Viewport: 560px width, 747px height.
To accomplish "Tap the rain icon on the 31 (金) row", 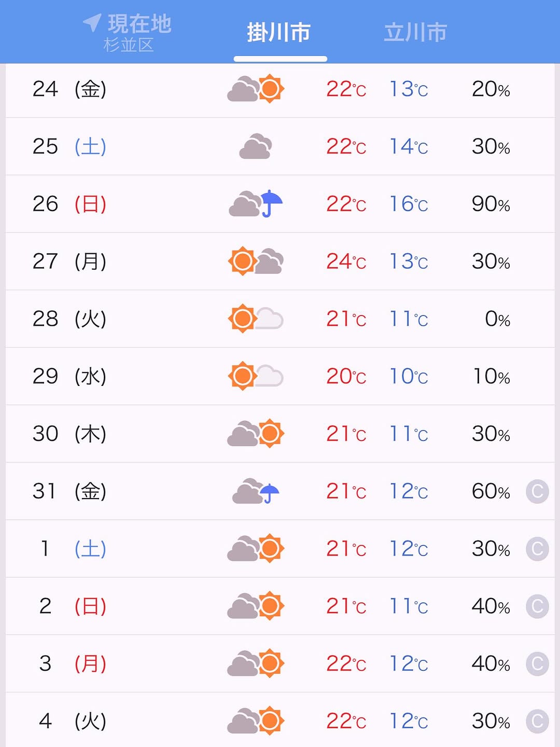I will (256, 491).
